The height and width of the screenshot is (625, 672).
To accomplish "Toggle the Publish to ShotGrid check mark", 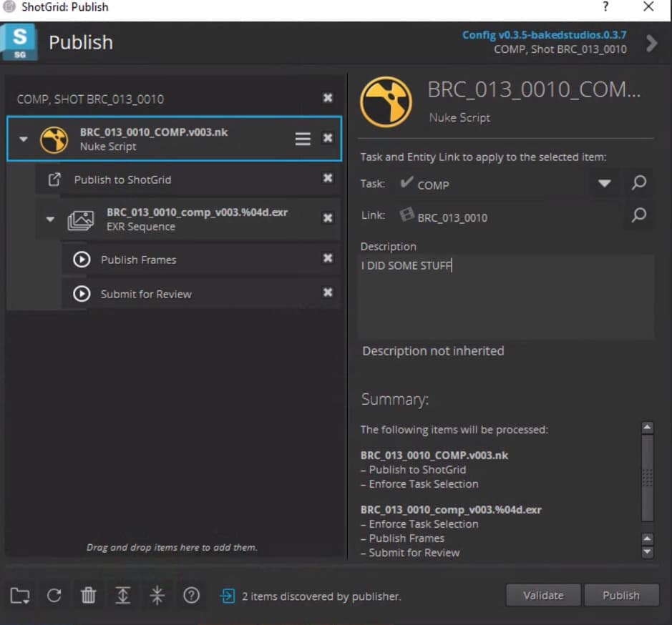I will (x=328, y=178).
